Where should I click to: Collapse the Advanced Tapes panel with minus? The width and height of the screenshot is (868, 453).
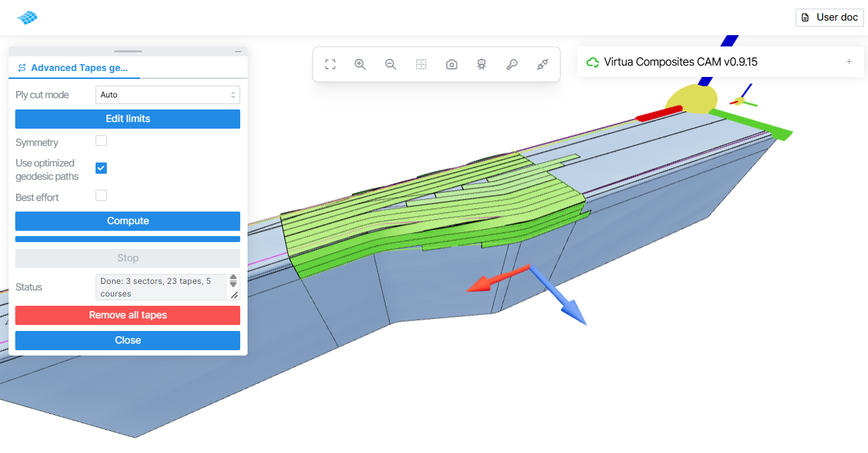[x=238, y=52]
